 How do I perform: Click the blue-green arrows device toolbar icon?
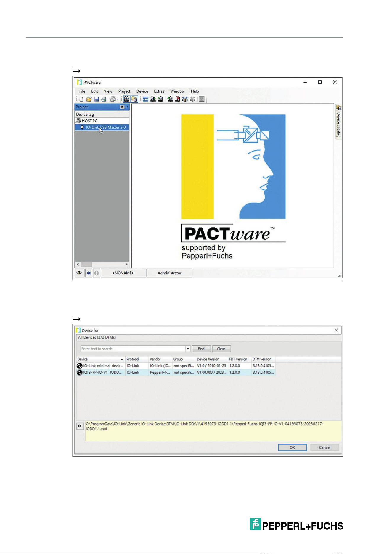[185, 99]
